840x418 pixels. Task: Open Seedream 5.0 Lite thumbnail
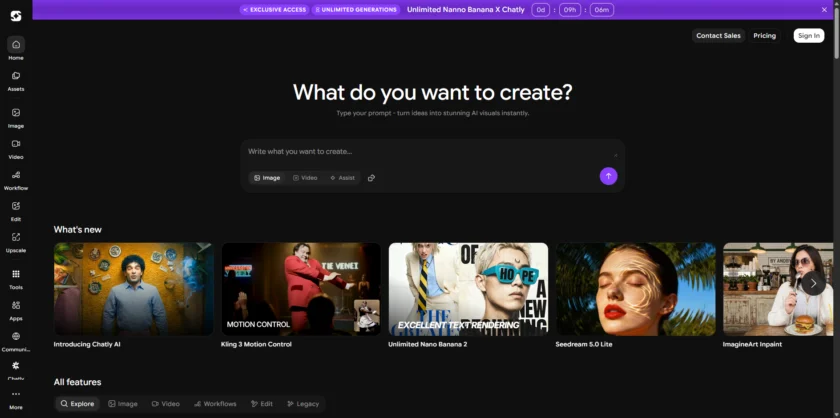point(635,289)
